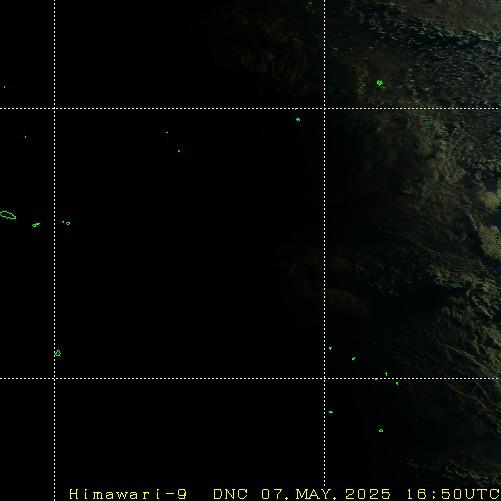The image size is (501, 501).
Task: Select the 07.MAY.2025 date stamp
Action: coord(326,494)
